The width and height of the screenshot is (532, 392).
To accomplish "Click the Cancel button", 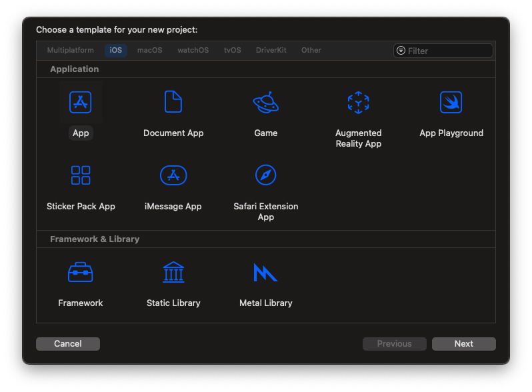I will (x=68, y=344).
